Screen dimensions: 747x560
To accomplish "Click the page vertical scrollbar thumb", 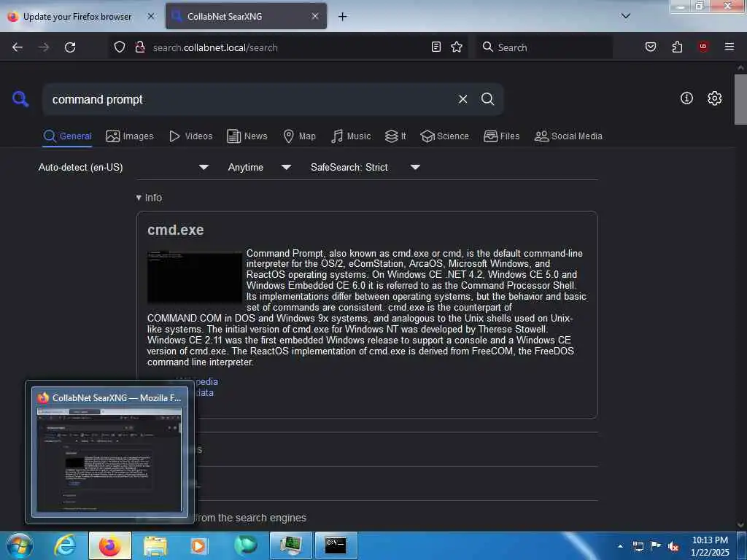I will [740, 99].
